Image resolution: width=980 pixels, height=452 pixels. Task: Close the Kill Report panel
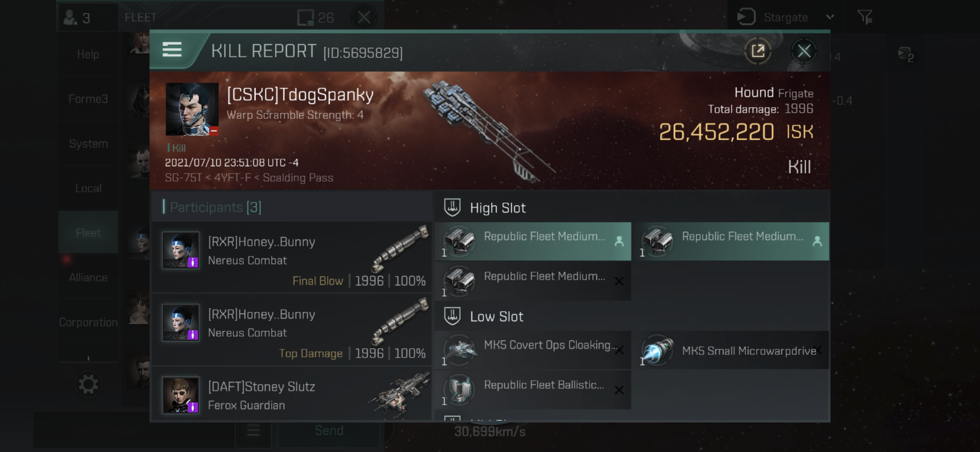tap(805, 51)
